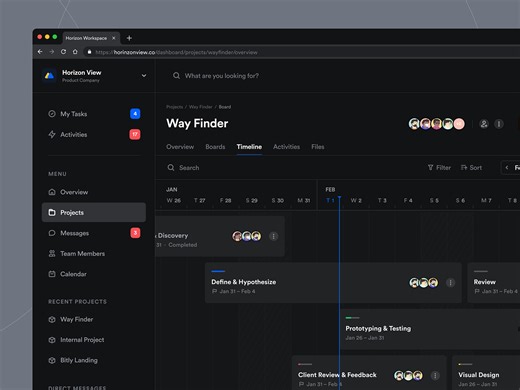Open recent project Bitly Landing
520x390 pixels.
(x=79, y=360)
